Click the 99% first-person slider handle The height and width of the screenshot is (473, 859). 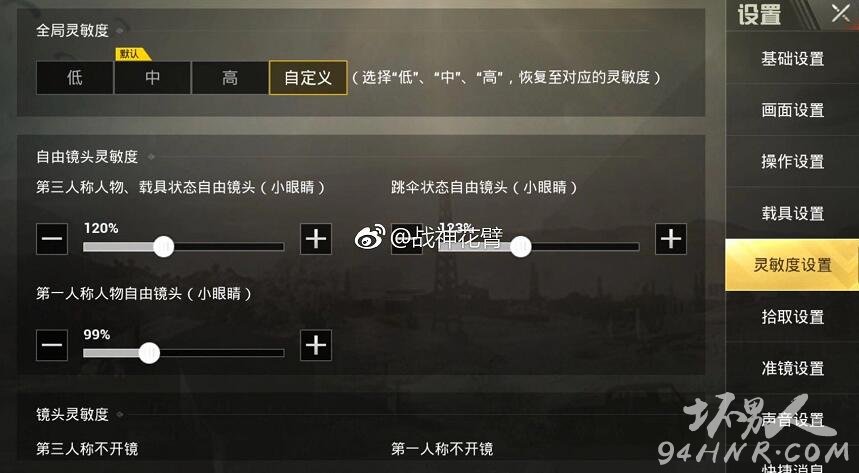pyautogui.click(x=149, y=353)
